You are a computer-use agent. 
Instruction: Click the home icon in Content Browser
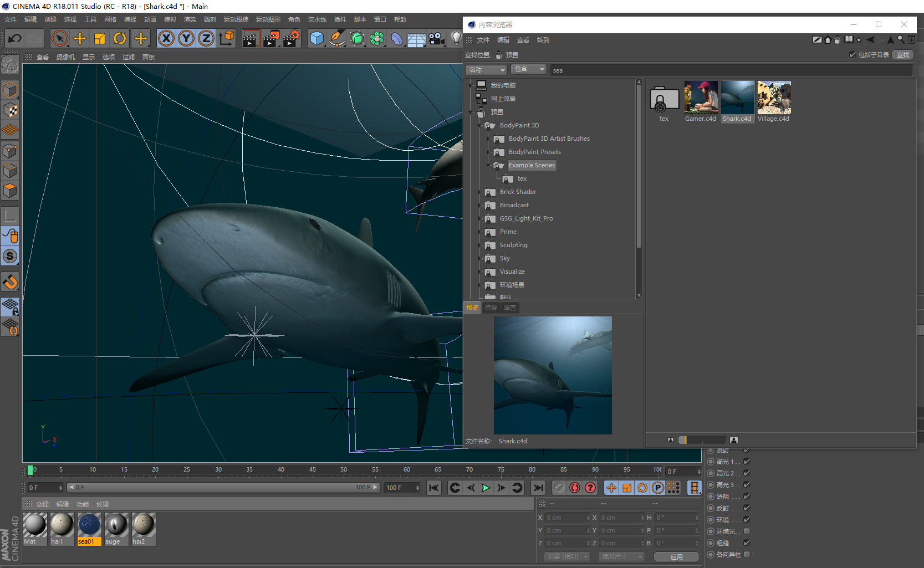point(828,40)
